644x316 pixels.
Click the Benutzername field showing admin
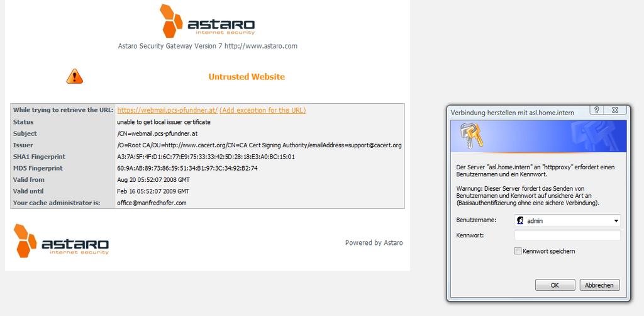[567, 221]
